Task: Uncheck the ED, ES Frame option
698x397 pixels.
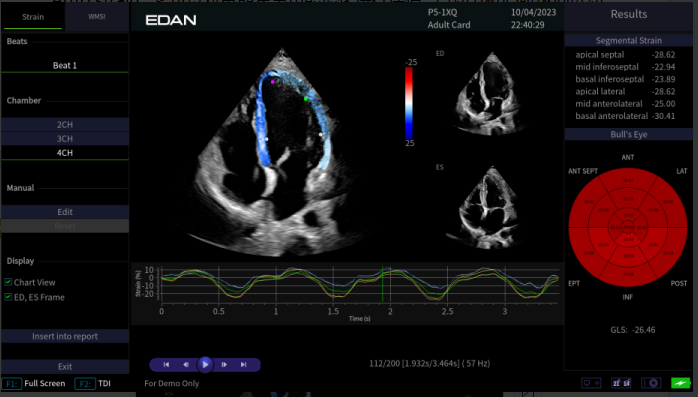Action: click(x=8, y=297)
